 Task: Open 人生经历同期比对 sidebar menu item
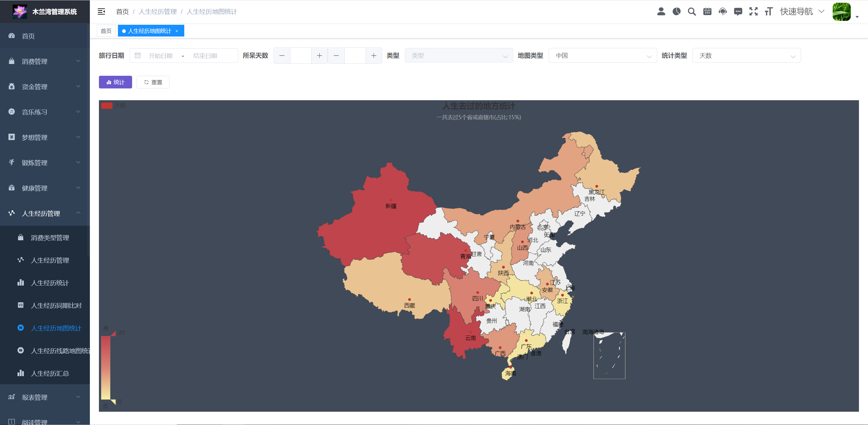[x=56, y=305]
